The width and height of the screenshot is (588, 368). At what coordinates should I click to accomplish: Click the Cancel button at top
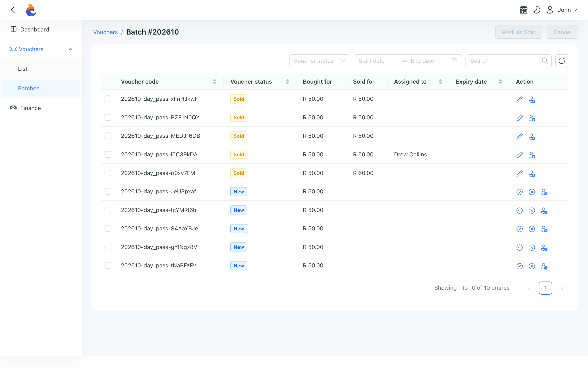(562, 32)
